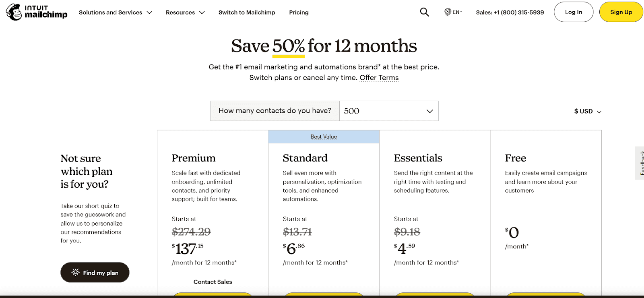Image resolution: width=644 pixels, height=298 pixels.
Task: Expand the Resources menu
Action: tap(185, 12)
